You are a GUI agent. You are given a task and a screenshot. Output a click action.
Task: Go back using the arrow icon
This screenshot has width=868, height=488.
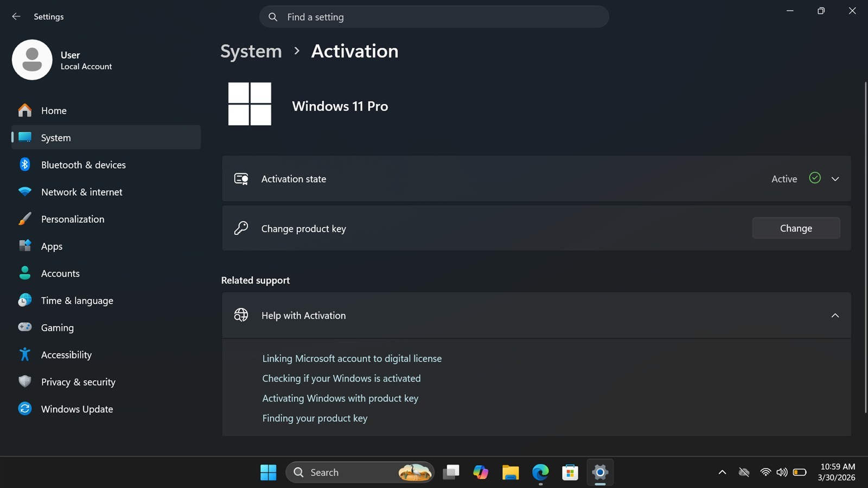click(16, 17)
